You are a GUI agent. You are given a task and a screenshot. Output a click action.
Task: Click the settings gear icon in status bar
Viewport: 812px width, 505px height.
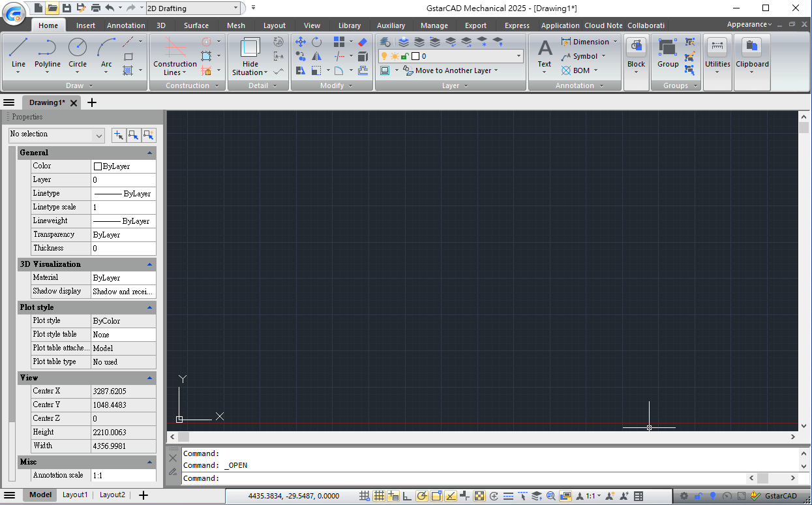[684, 496]
